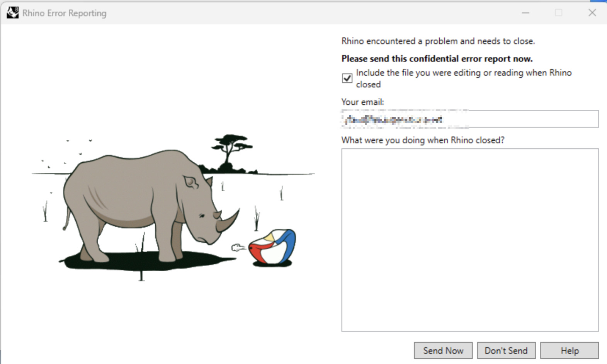Click the air puff beside the ball
The image size is (607, 364).
pos(237,248)
